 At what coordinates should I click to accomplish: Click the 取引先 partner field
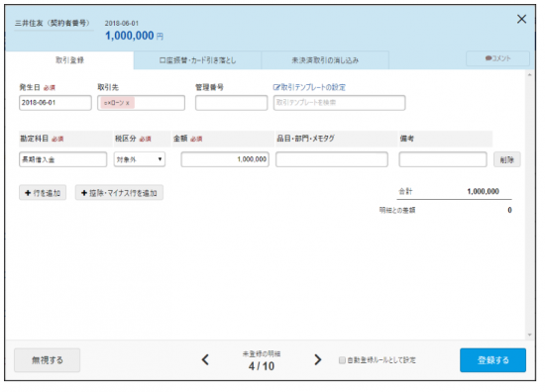pyautogui.click(x=141, y=103)
